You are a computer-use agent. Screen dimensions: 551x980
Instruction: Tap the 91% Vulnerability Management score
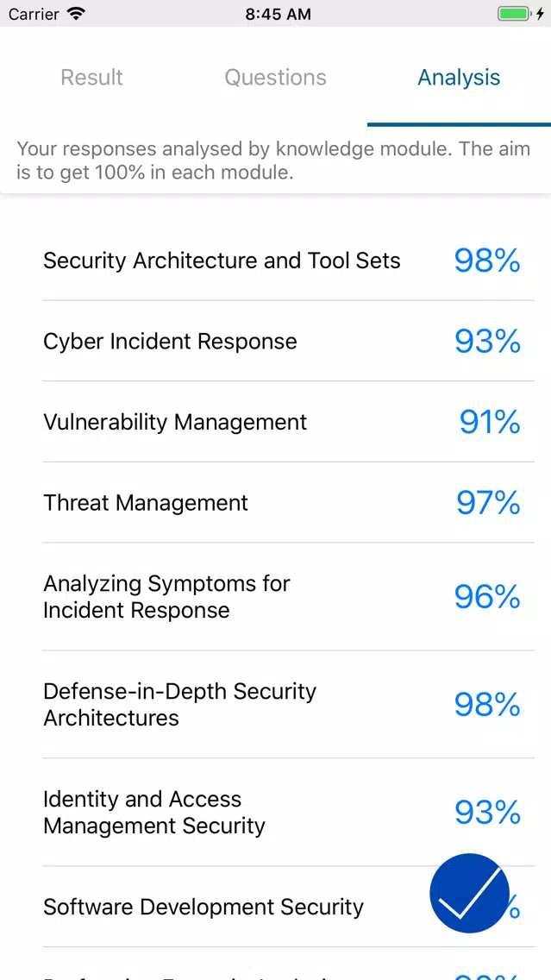490,422
